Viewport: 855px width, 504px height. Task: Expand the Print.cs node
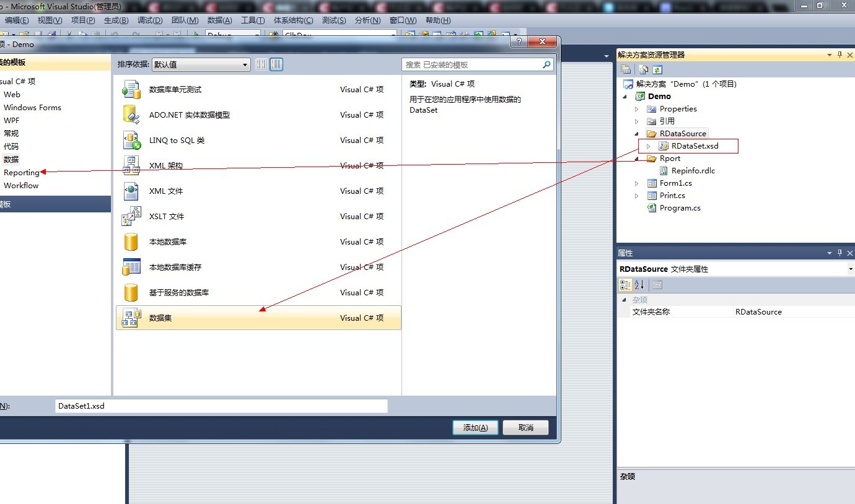pyautogui.click(x=636, y=196)
